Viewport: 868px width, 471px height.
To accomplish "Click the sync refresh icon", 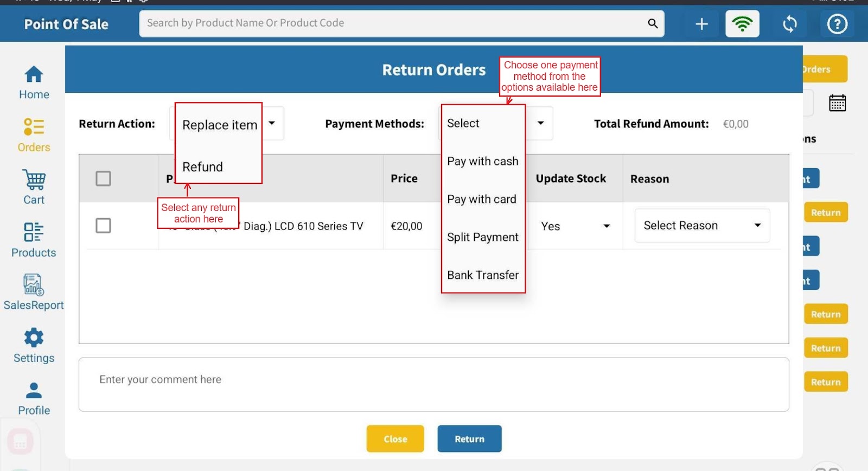I will coord(789,24).
